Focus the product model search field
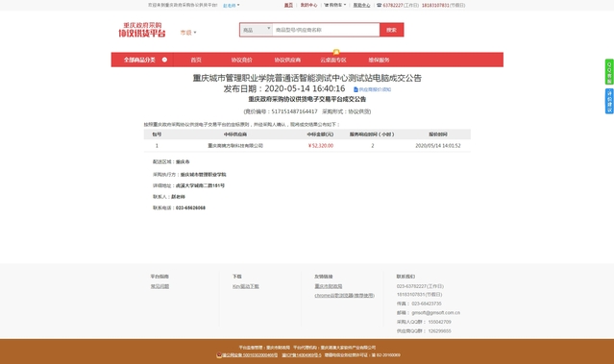 [326, 30]
